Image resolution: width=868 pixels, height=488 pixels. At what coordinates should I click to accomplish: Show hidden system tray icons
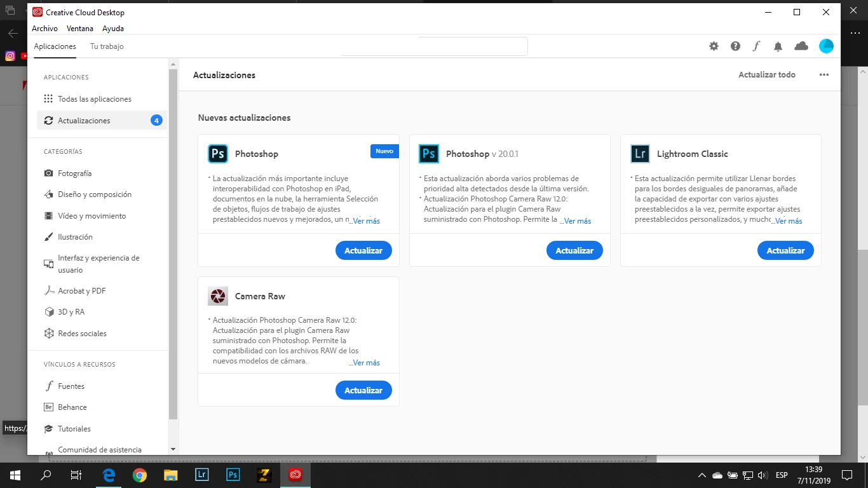coord(702,475)
